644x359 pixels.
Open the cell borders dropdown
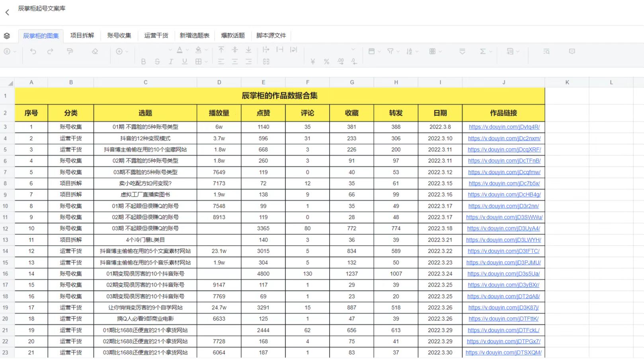[201, 62]
